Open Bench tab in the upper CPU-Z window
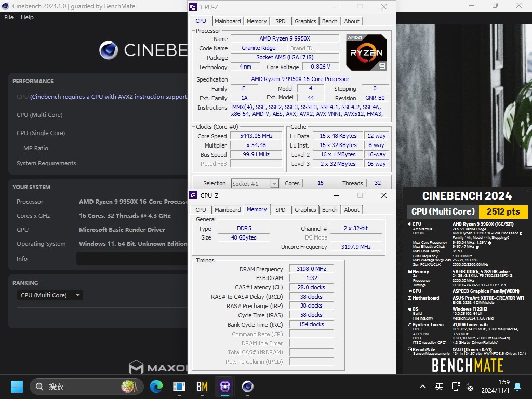Image resolution: width=532 pixels, height=399 pixels. (329, 21)
